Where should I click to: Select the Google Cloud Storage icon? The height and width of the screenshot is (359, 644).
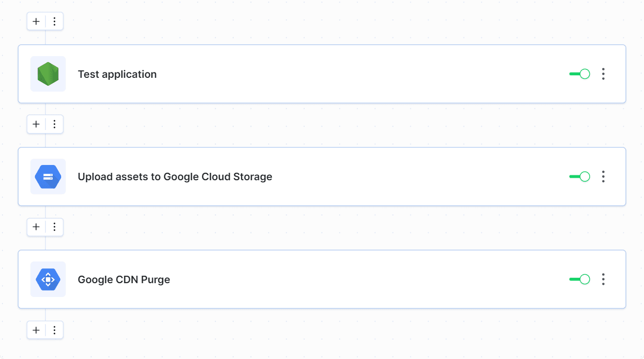[x=48, y=176]
